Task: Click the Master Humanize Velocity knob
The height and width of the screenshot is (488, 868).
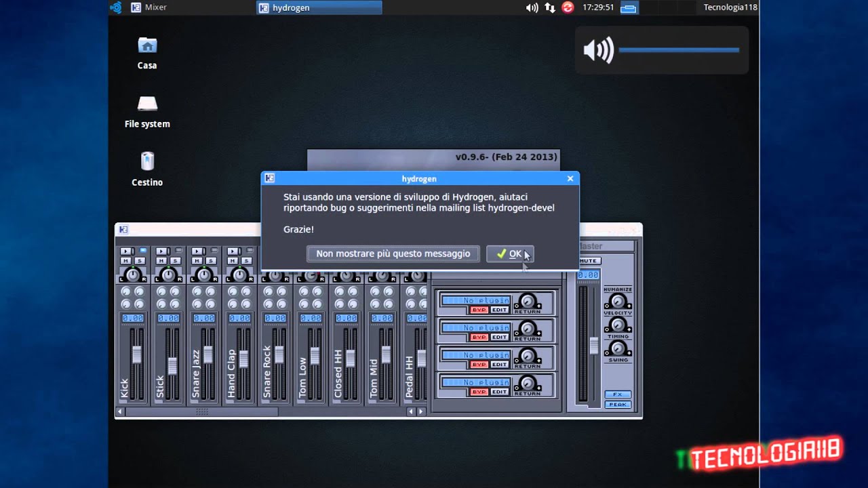Action: click(618, 300)
